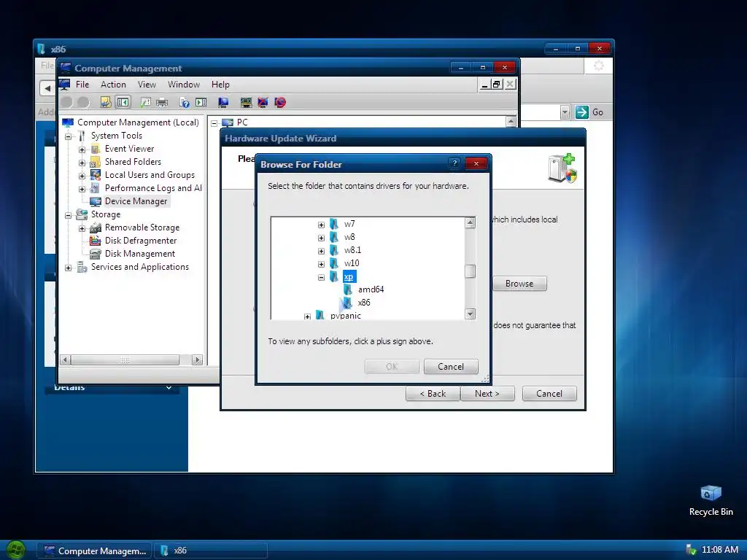This screenshot has width=747, height=560.
Task: Select Disk Management in the console tree
Action: pos(139,254)
